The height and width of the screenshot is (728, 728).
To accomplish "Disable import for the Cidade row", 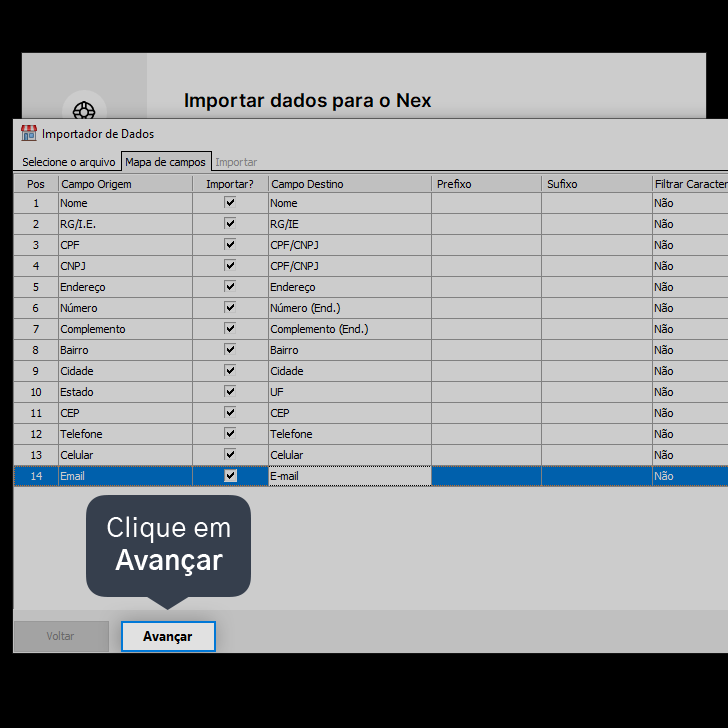I will coord(230,370).
